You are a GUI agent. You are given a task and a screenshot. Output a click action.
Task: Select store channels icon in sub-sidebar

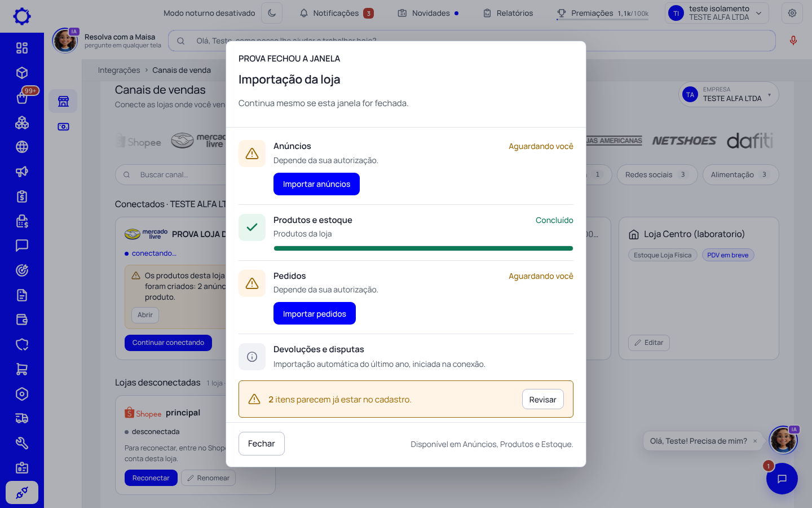(x=63, y=102)
